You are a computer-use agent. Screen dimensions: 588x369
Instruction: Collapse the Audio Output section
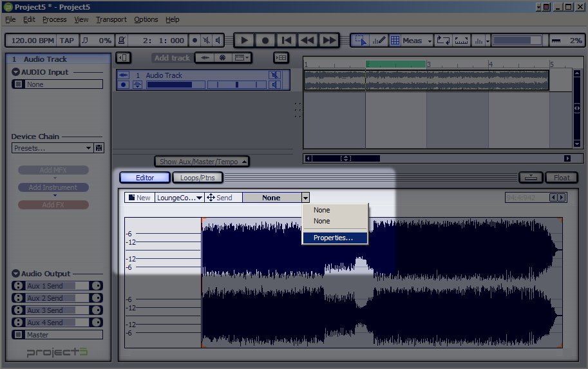(15, 274)
